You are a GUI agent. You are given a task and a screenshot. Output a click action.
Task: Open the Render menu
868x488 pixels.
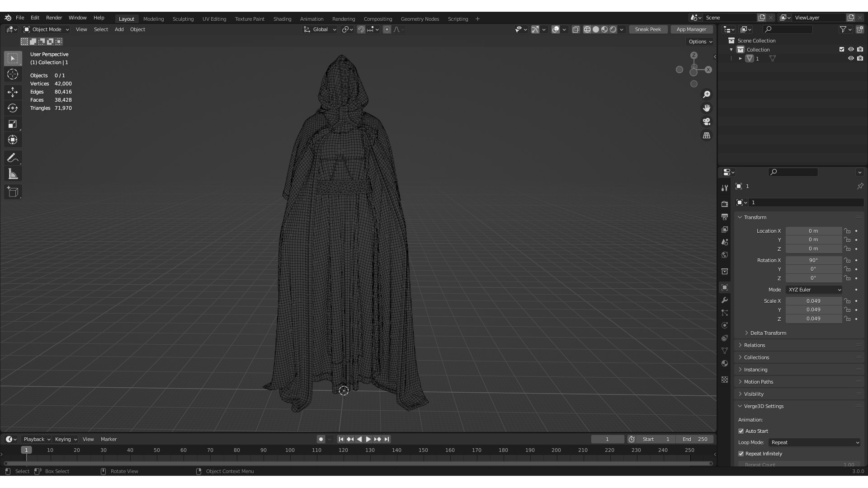click(54, 18)
